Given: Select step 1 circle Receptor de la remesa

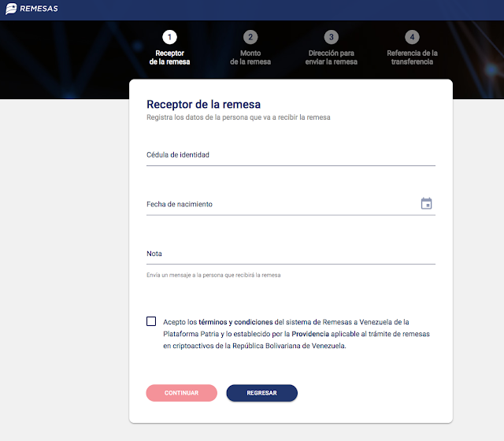Looking at the screenshot, I should (x=170, y=37).
